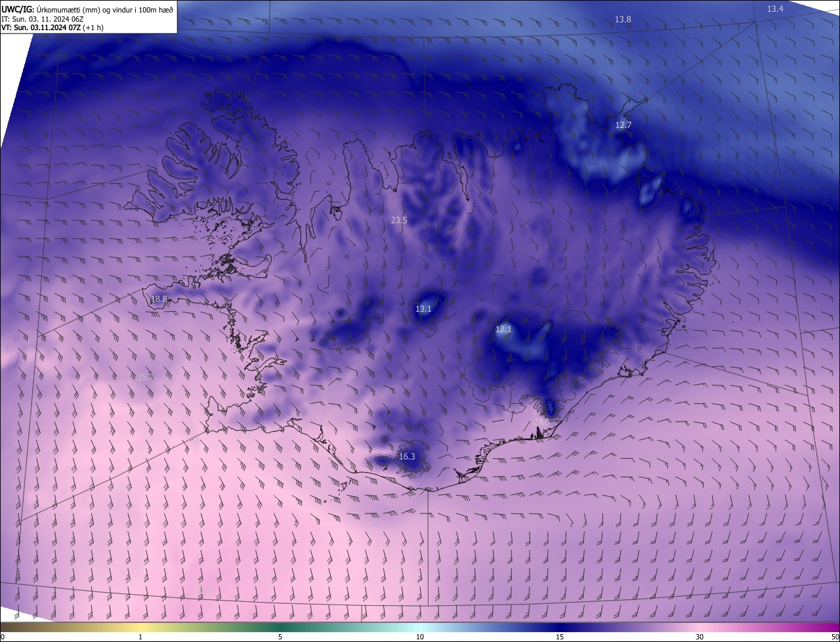Select the 12.7 label over northeast Iceland
Screen dimensions: 840x642
pos(623,125)
